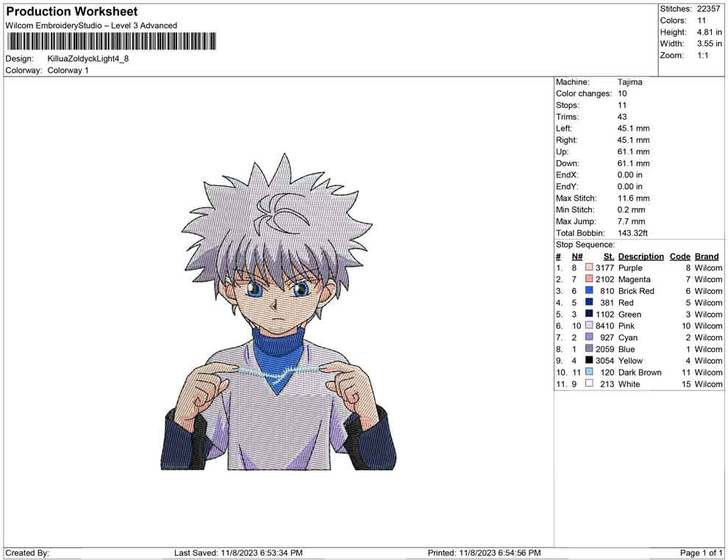Click the Wilcom EmbroideryStudio subtitle
The image size is (728, 560).
[91, 26]
